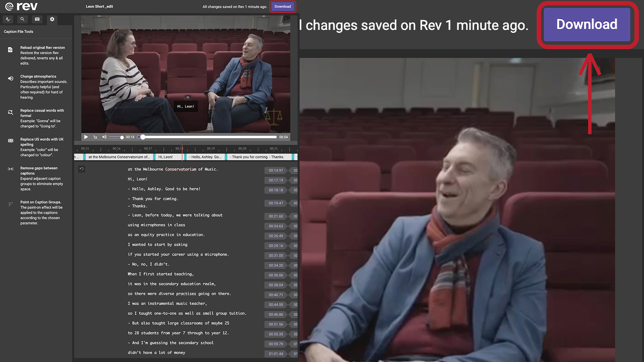The height and width of the screenshot is (362, 644).
Task: Click the Change atmospherics speaker icon
Action: click(x=11, y=79)
